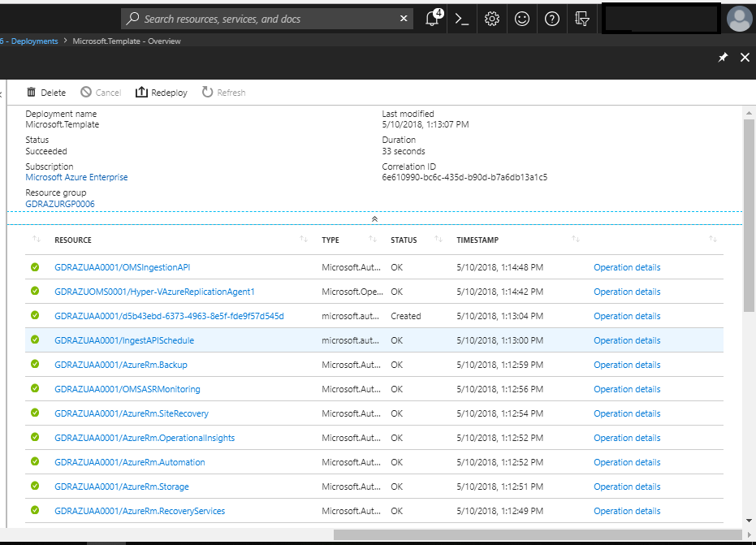Viewport: 756px width, 545px height.
Task: Click the Redeploy toolbar button
Action: click(x=161, y=92)
